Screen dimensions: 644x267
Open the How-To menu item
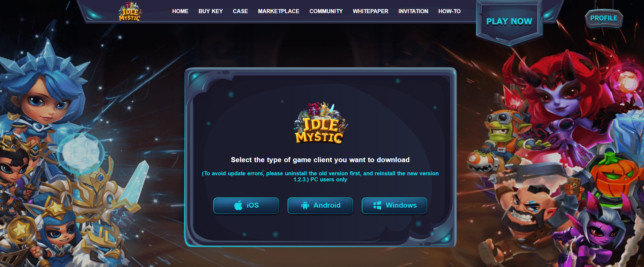click(449, 11)
